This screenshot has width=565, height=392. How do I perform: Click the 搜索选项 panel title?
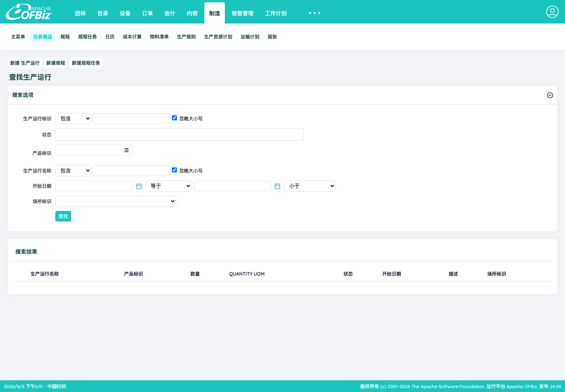click(x=23, y=95)
